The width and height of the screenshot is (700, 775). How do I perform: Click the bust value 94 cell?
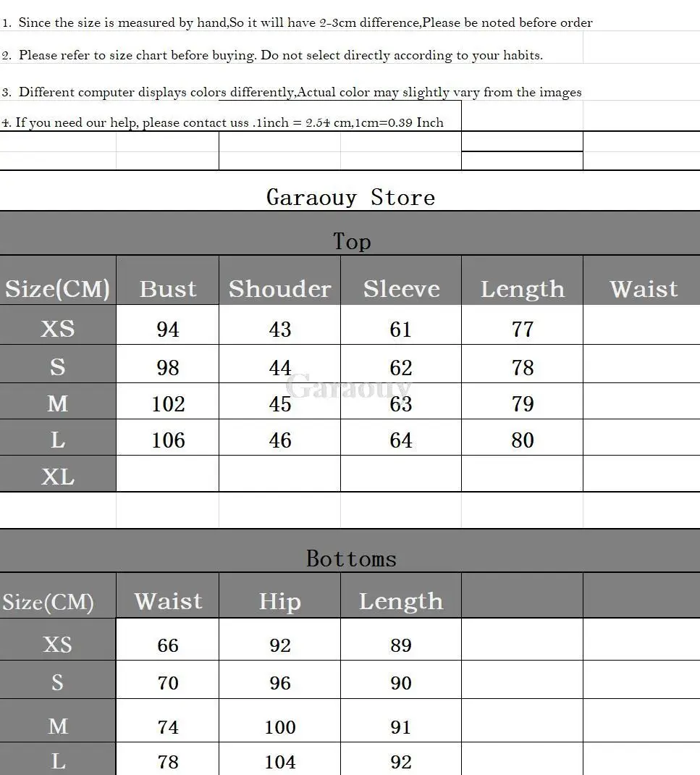click(x=167, y=329)
